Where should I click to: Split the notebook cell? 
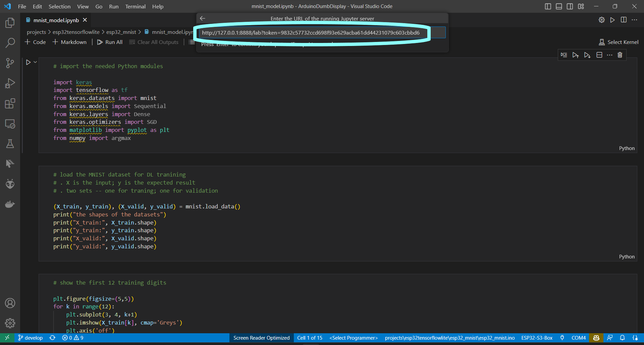point(599,55)
